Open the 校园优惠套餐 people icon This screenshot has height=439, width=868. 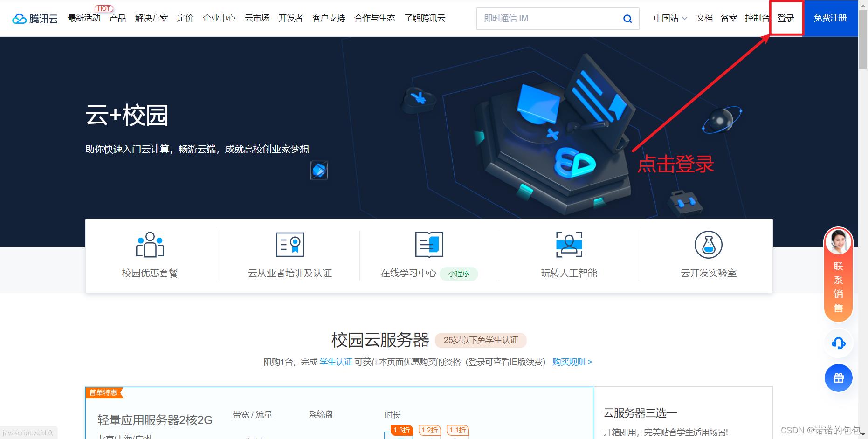(x=150, y=245)
